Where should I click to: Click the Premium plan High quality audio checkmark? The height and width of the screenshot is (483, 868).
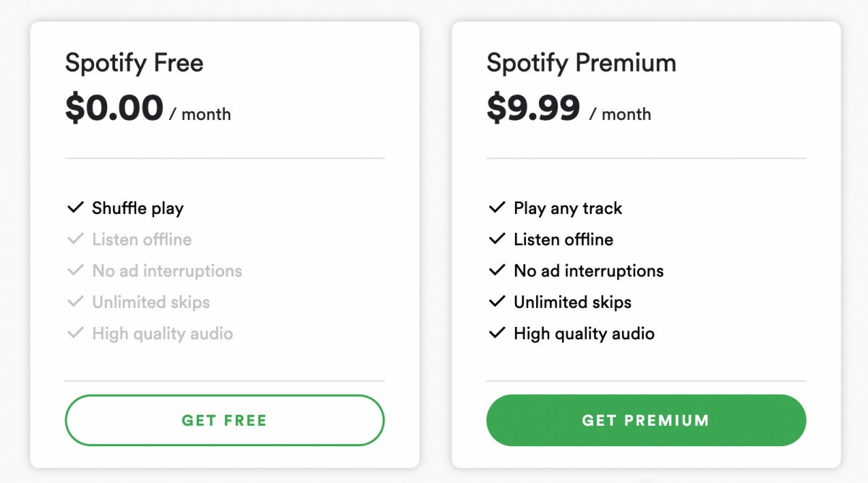click(497, 333)
